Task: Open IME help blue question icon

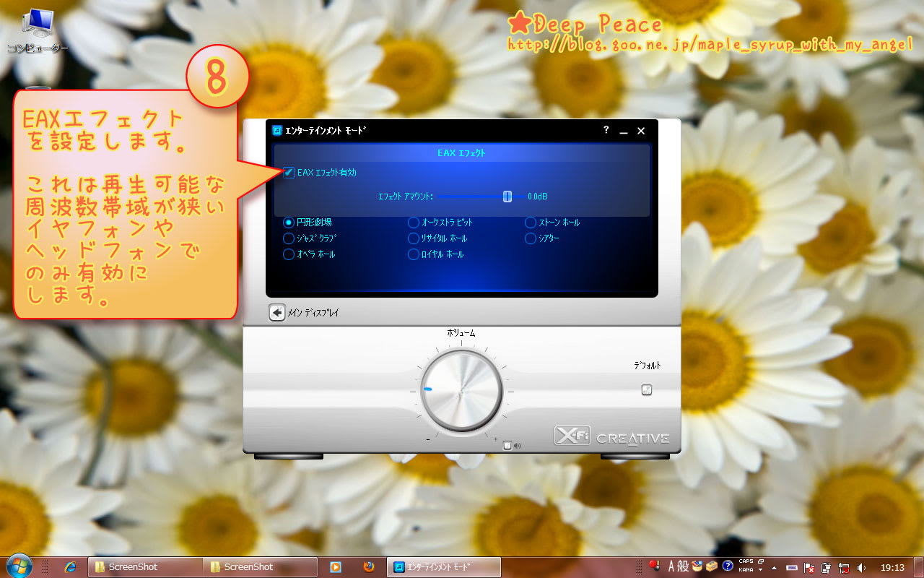Action: (x=728, y=566)
